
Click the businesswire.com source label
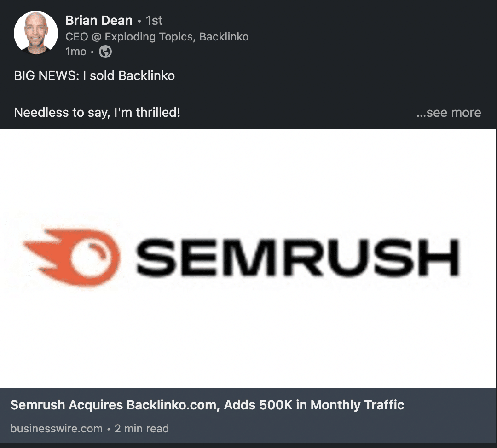click(57, 429)
